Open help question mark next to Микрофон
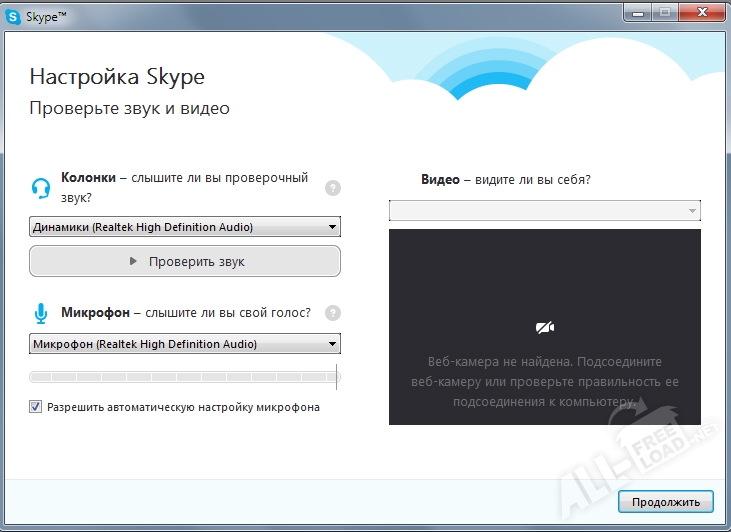Screen dimensions: 731x532 pyautogui.click(x=333, y=313)
